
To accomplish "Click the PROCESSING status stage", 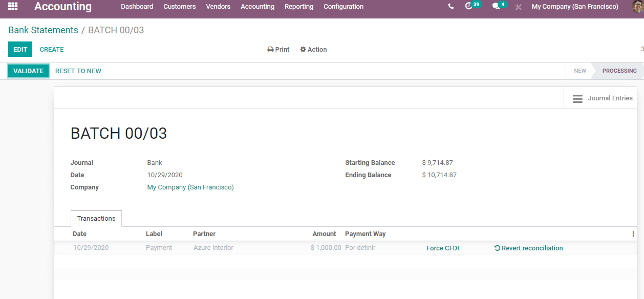I will click(619, 71).
